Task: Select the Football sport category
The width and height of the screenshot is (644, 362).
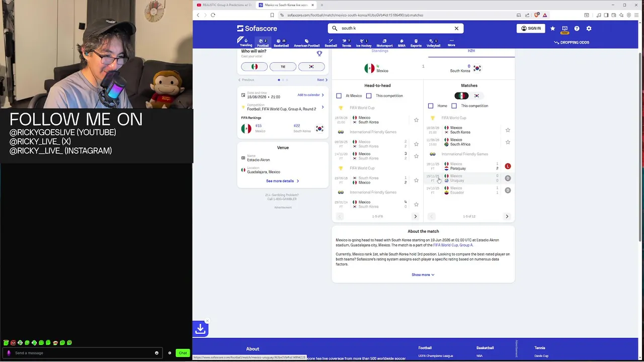Action: pyautogui.click(x=263, y=43)
